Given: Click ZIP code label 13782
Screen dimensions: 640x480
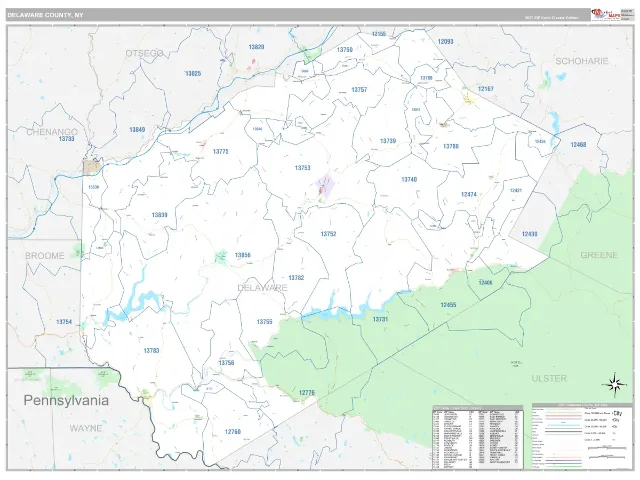Looking at the screenshot, I should tap(296, 278).
